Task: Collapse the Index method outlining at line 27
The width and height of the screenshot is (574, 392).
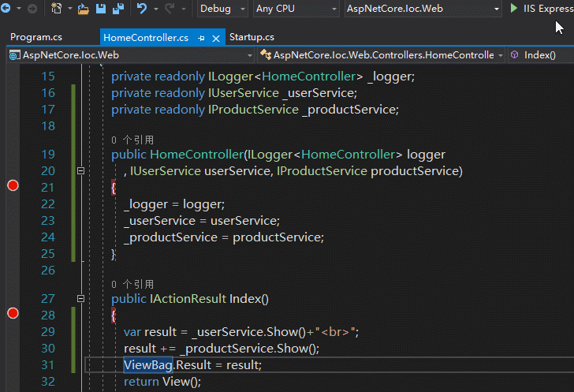Action: (81, 299)
